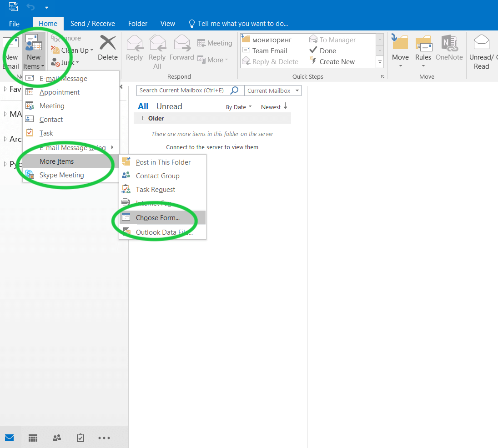Open the Move folder icon
The image size is (498, 448).
400,42
